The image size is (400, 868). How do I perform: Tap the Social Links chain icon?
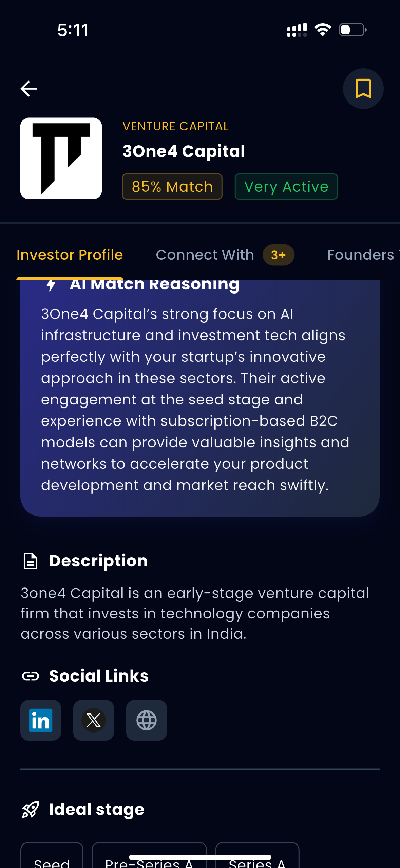31,676
